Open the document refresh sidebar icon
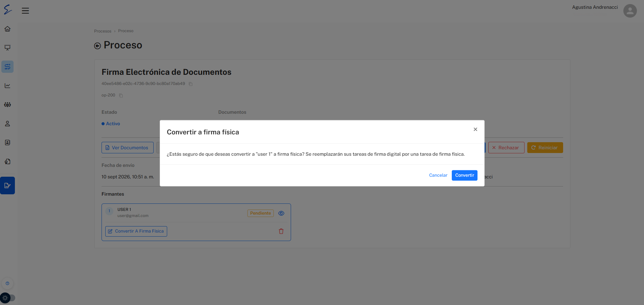644x305 pixels. click(7, 161)
